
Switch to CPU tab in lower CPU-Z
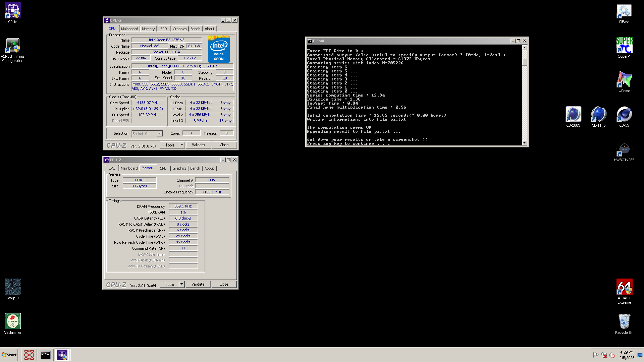(x=112, y=168)
